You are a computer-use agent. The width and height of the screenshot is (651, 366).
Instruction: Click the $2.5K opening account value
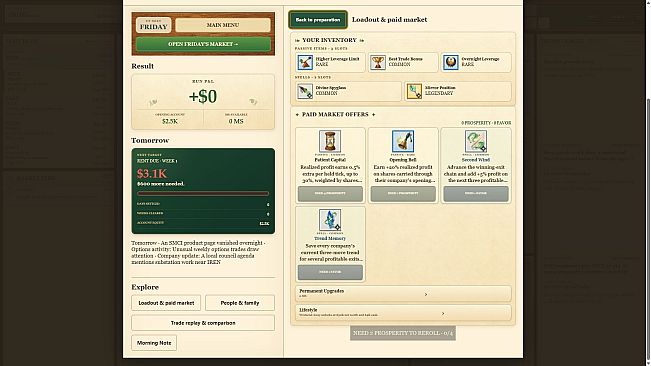coord(170,121)
